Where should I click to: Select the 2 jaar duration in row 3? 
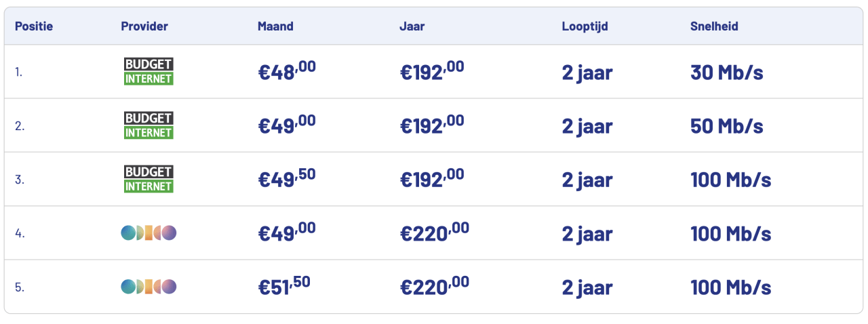coord(587,180)
